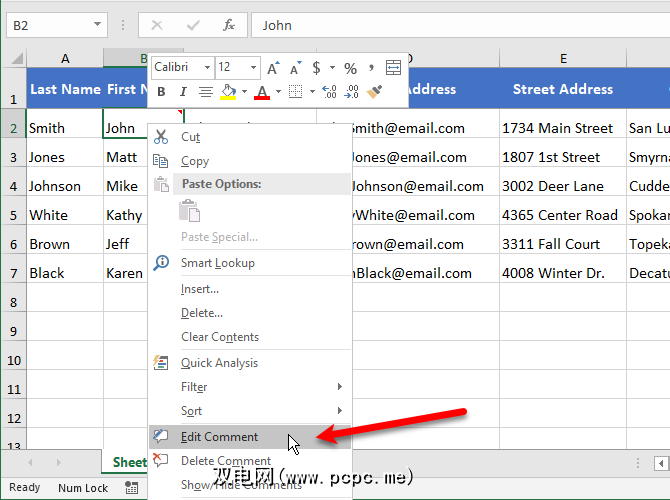
Task: Click Increase Font Size icon
Action: click(x=273, y=68)
